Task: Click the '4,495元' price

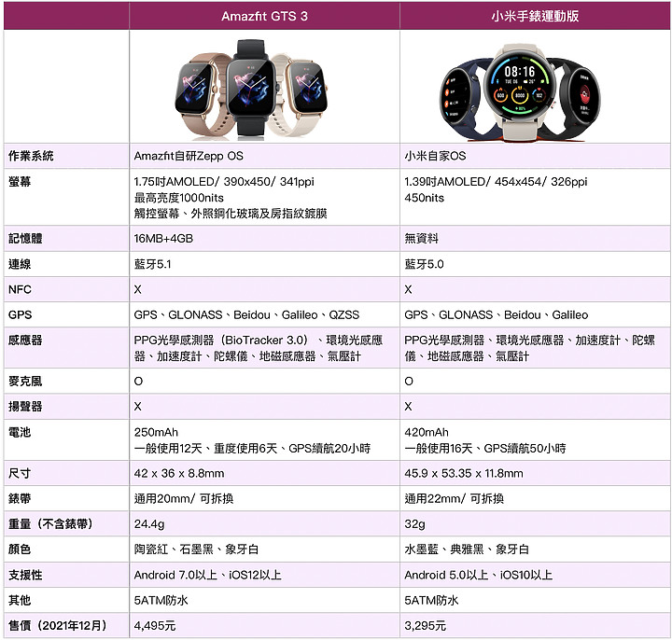Action: pyautogui.click(x=155, y=626)
